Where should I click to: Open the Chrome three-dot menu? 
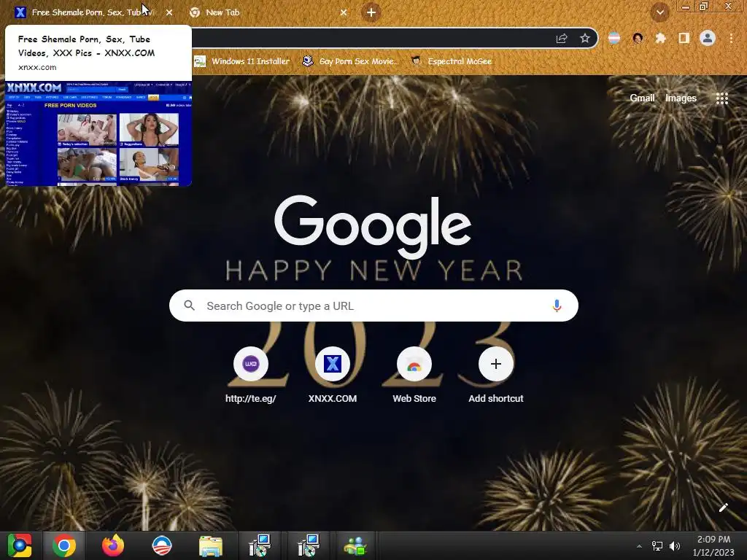[x=731, y=38]
